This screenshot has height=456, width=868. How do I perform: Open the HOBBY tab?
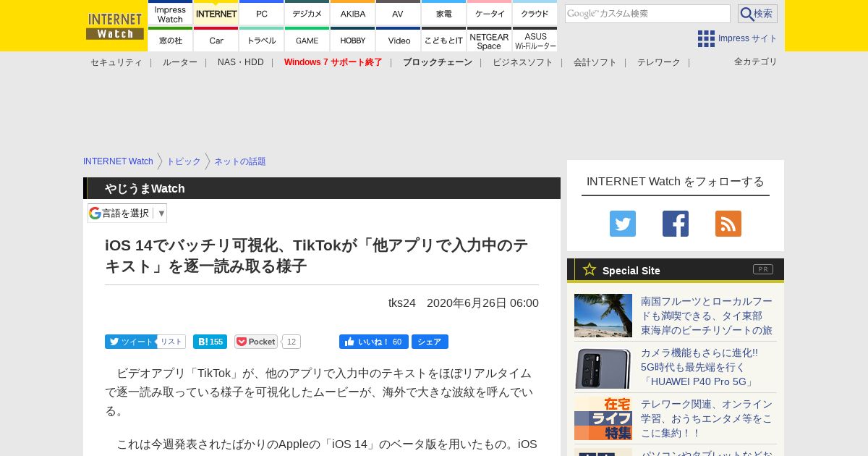point(353,40)
